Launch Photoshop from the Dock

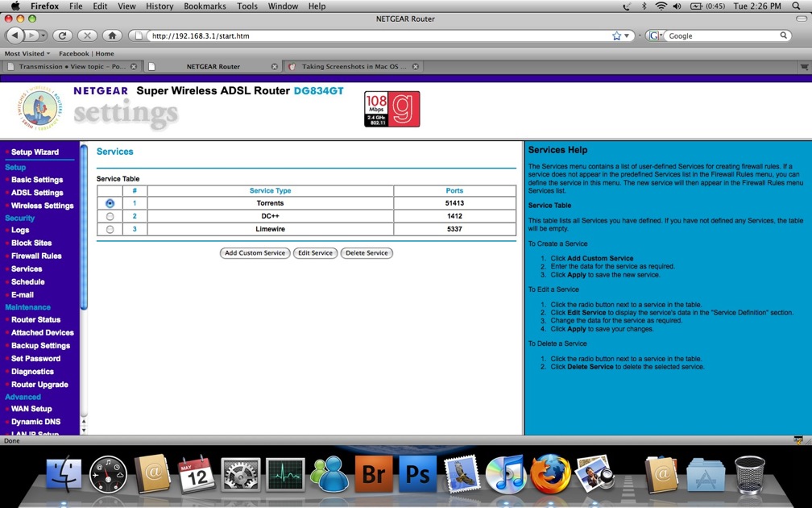[x=418, y=474]
